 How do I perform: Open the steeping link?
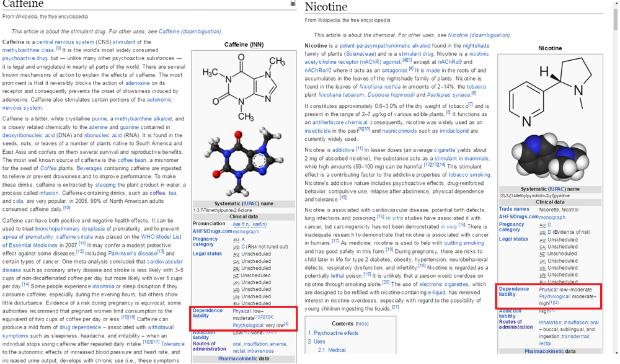coord(105,185)
